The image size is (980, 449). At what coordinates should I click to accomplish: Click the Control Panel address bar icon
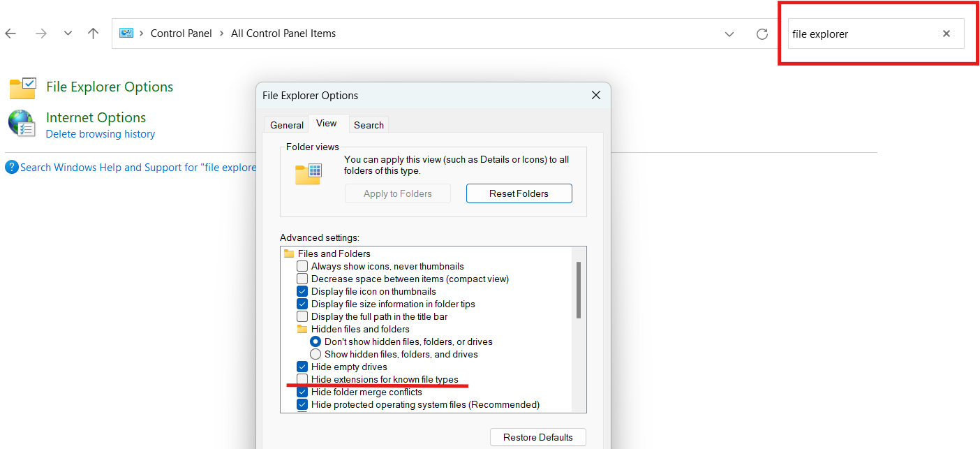coord(126,33)
